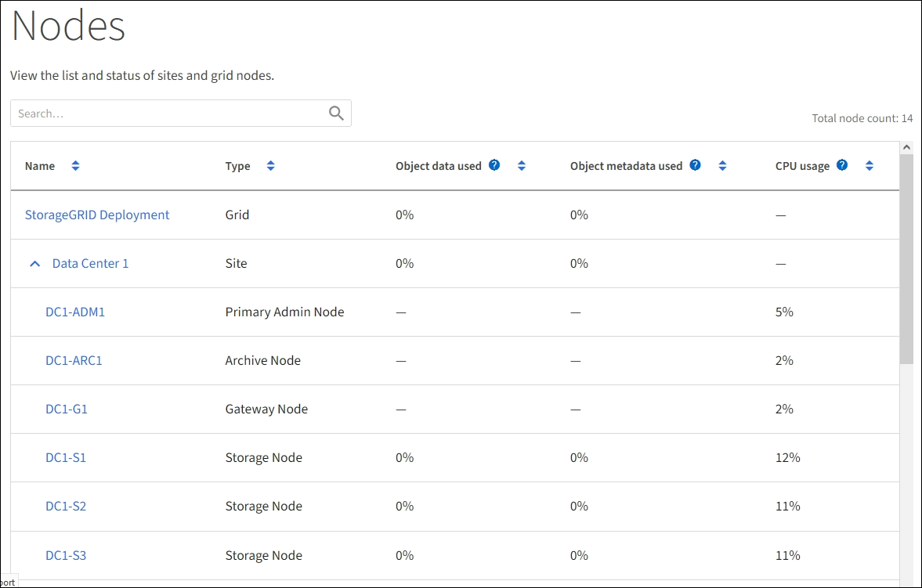
Task: Sort by CPU usage column
Action: pos(869,166)
